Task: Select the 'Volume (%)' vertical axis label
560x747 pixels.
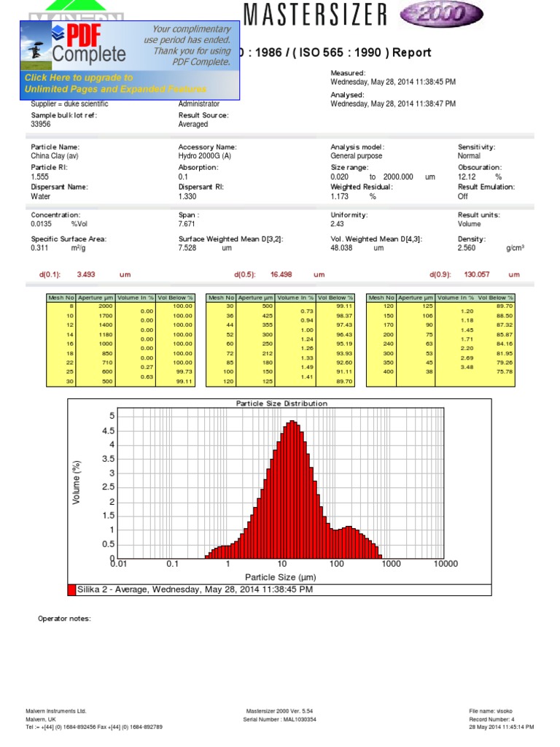Action: pyautogui.click(x=76, y=482)
